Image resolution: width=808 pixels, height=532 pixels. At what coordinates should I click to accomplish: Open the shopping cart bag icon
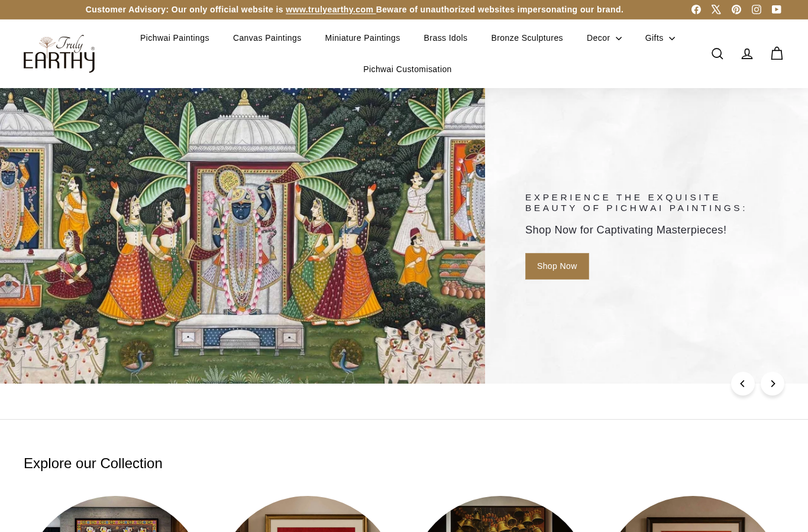click(777, 54)
